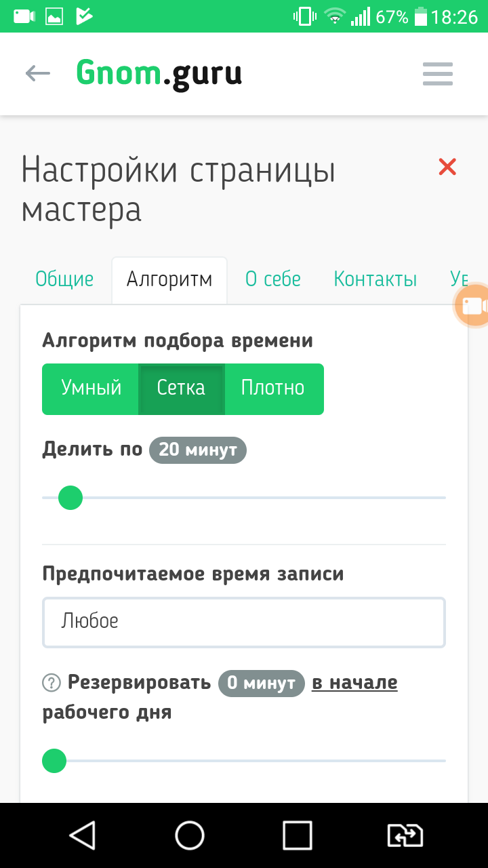Close master page settings with red X
The image size is (488, 868).
[x=447, y=167]
